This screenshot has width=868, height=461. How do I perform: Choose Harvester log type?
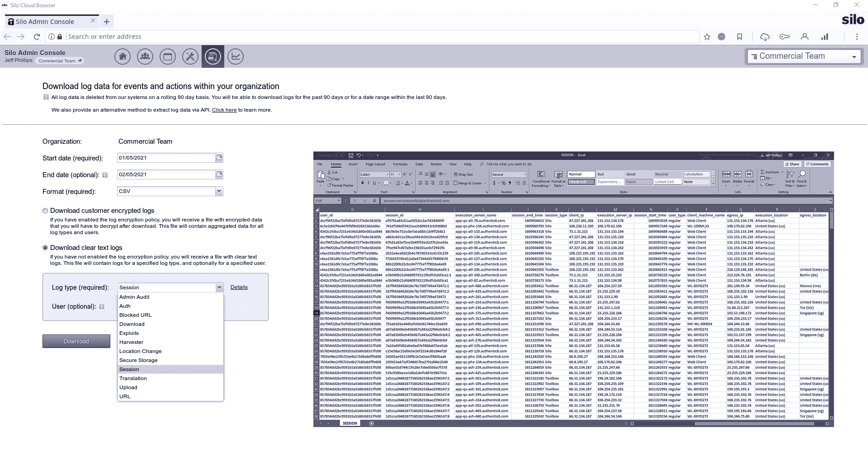[170, 342]
